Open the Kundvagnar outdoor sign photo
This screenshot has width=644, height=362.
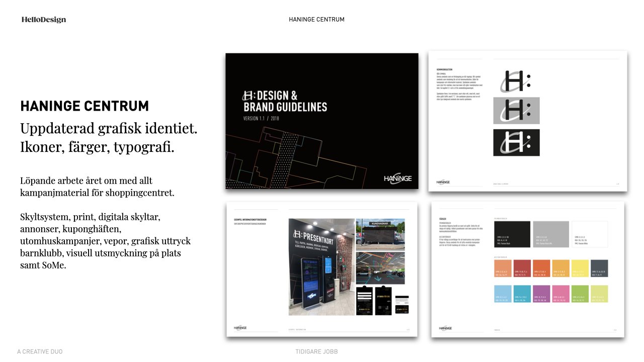pyautogui.click(x=380, y=234)
